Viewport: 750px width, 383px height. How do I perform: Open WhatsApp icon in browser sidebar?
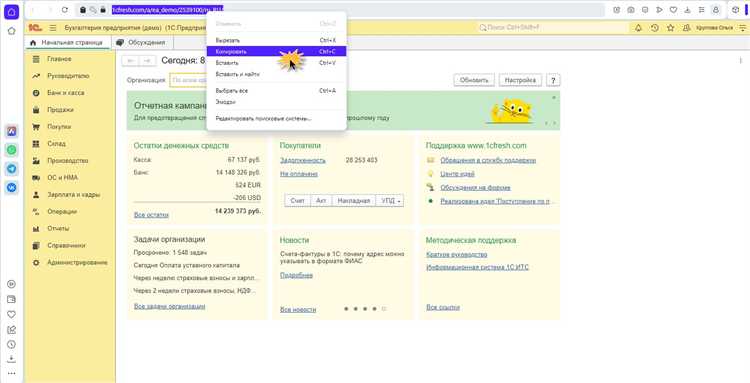11,150
